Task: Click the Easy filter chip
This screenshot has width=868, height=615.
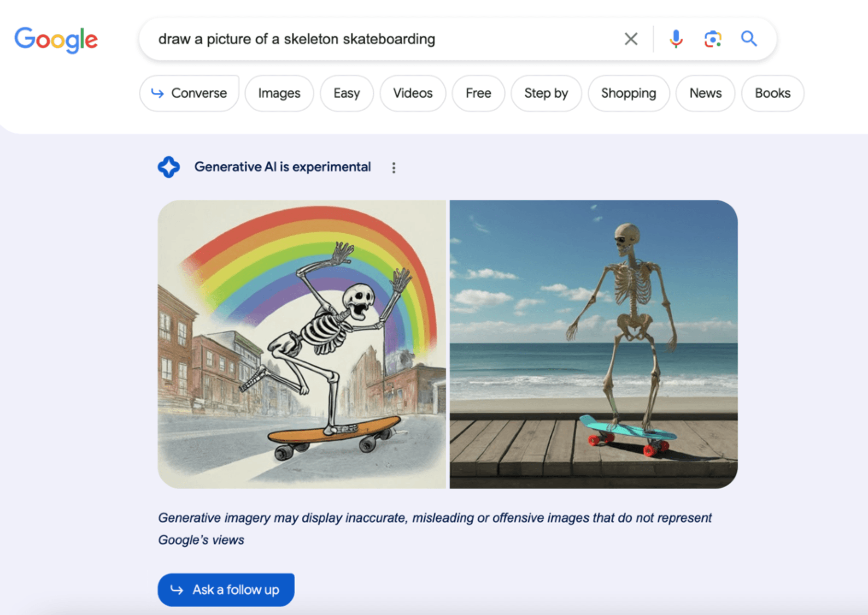Action: 346,93
